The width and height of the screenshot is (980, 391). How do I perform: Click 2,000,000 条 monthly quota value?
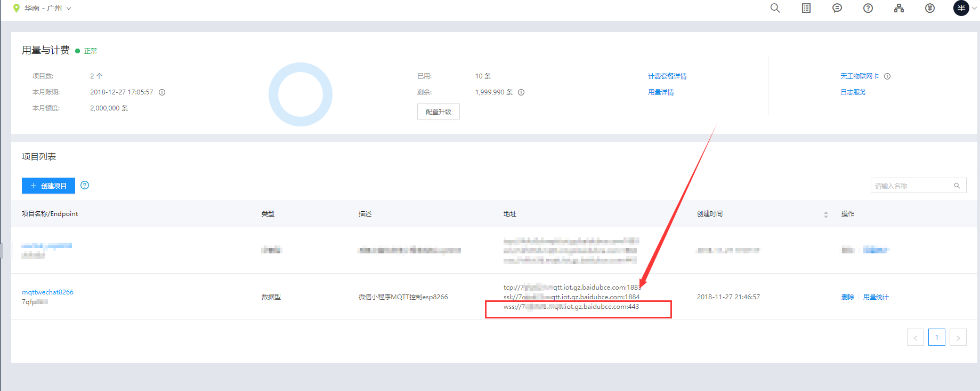pyautogui.click(x=109, y=108)
